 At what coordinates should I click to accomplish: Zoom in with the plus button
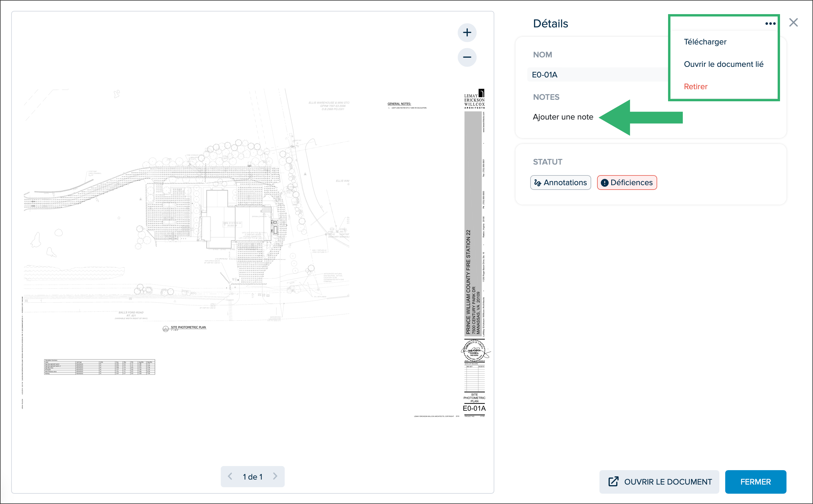(x=467, y=33)
